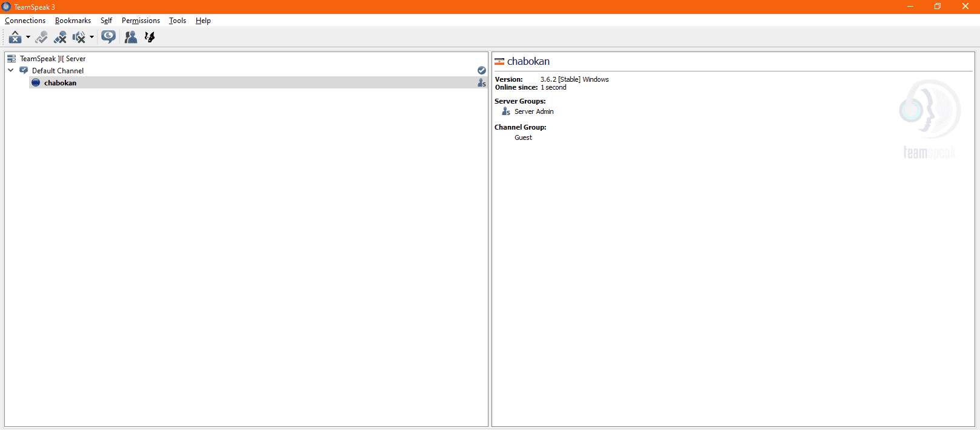Open the Permissions menu

coord(141,21)
